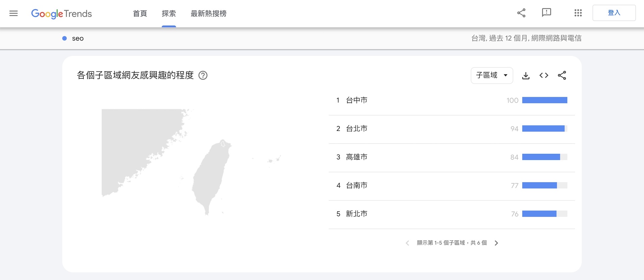Share the subregion interest card
Viewport: 644px width, 280px height.
click(x=562, y=75)
